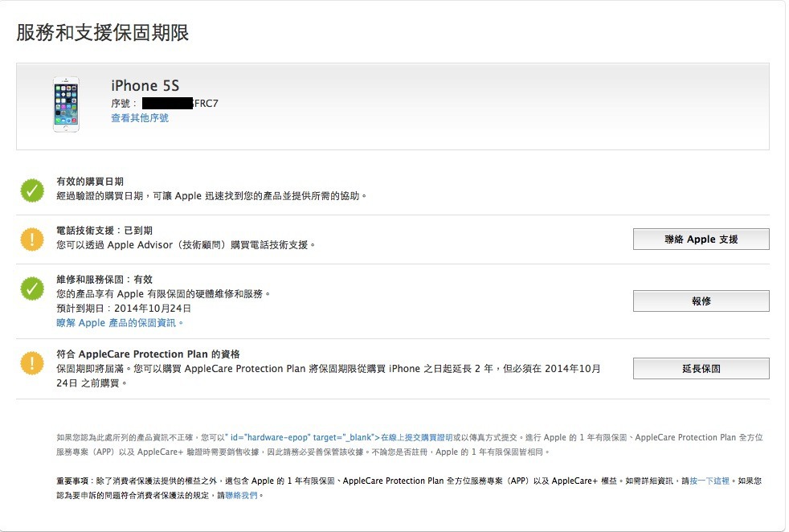Click the green checkmark beside 維修和服務保固
The height and width of the screenshot is (532, 789).
tap(31, 289)
